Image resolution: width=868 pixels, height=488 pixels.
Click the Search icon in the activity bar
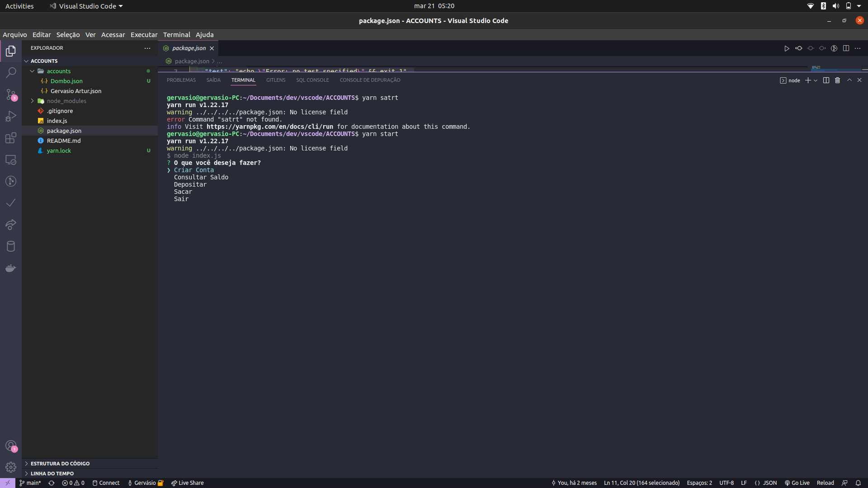11,72
